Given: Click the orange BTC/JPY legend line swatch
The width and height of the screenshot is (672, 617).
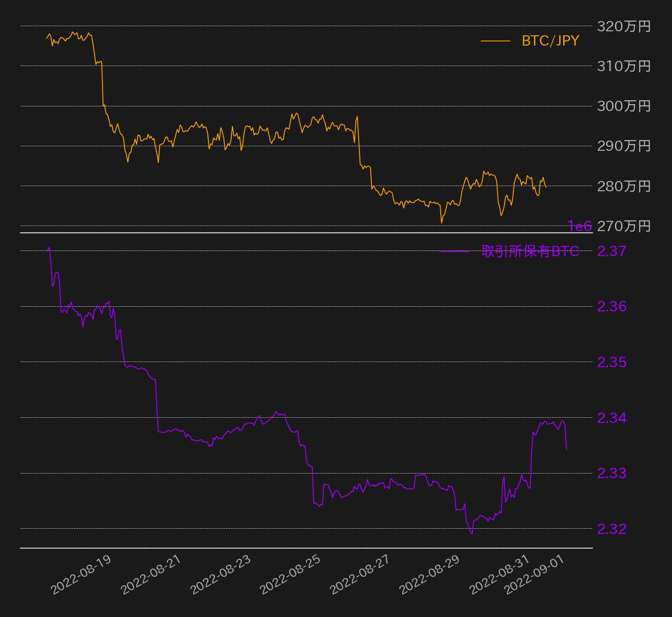Looking at the screenshot, I should pyautogui.click(x=495, y=41).
